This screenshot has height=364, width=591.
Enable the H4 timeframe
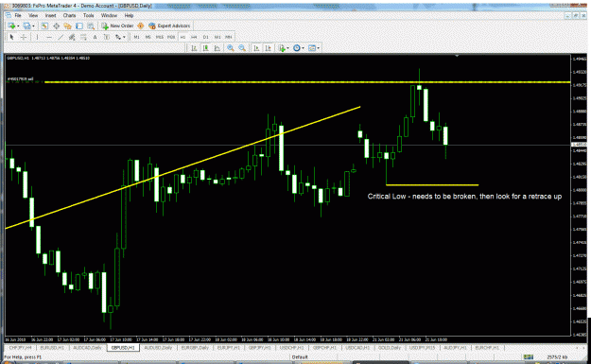(194, 37)
